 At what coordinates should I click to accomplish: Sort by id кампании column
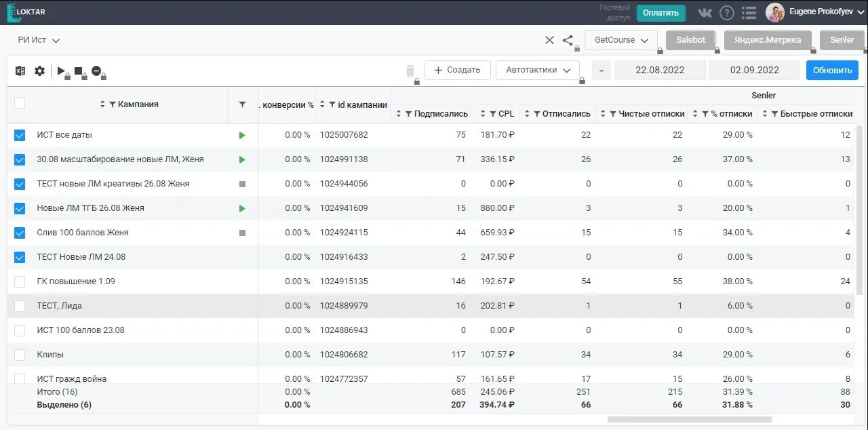tap(323, 104)
